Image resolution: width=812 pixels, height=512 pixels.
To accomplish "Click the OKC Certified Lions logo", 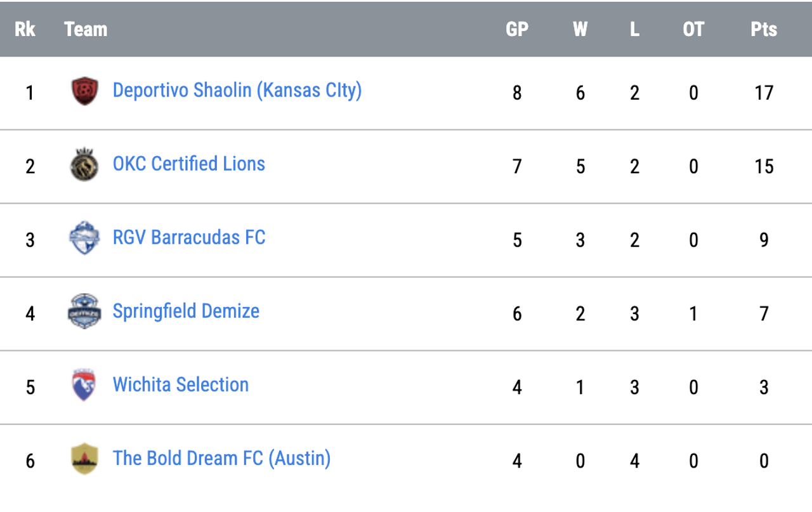I will [x=84, y=165].
